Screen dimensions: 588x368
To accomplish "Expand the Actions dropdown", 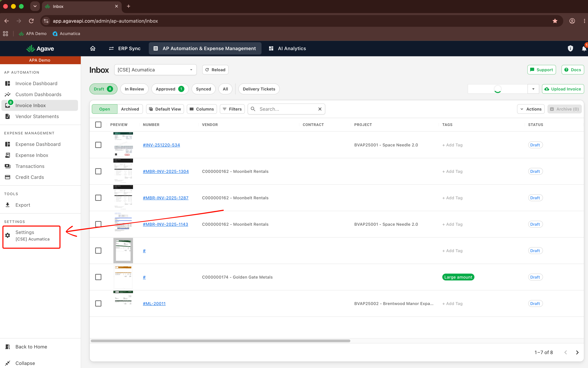I will pyautogui.click(x=531, y=109).
